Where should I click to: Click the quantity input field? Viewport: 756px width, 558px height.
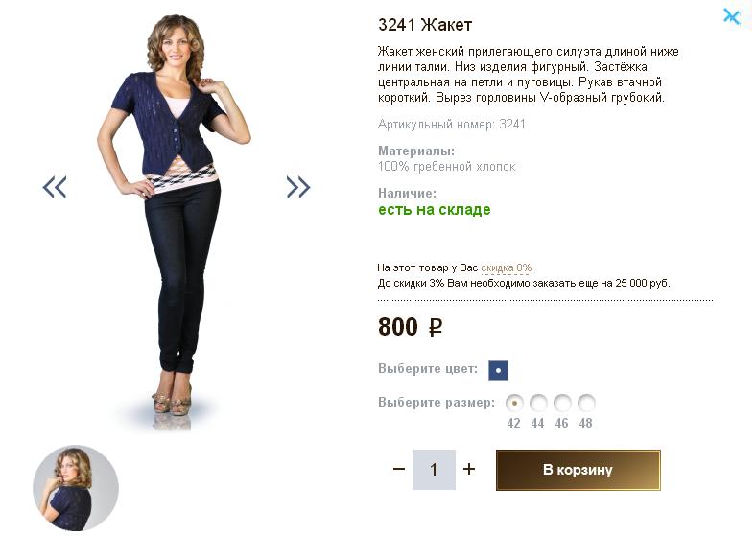click(x=434, y=470)
